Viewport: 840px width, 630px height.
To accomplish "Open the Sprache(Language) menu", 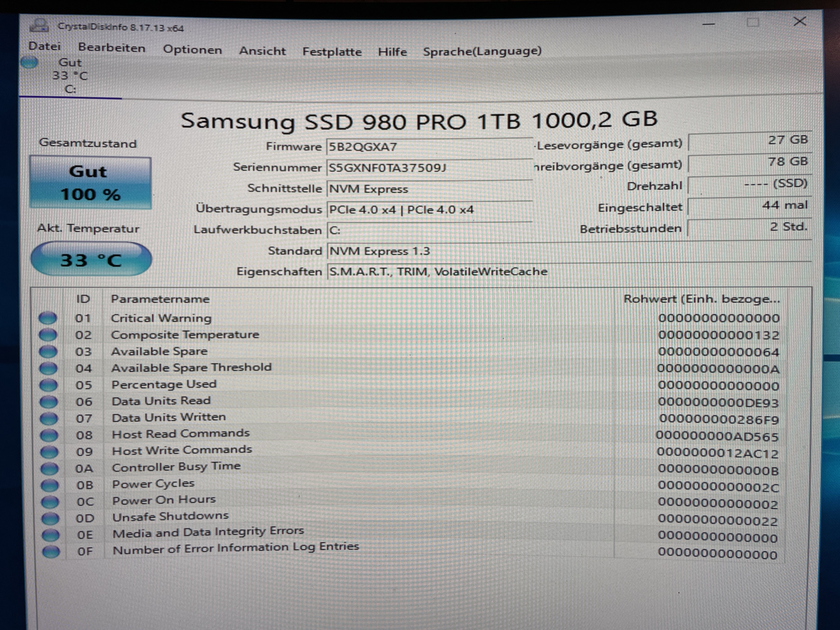I will click(482, 51).
